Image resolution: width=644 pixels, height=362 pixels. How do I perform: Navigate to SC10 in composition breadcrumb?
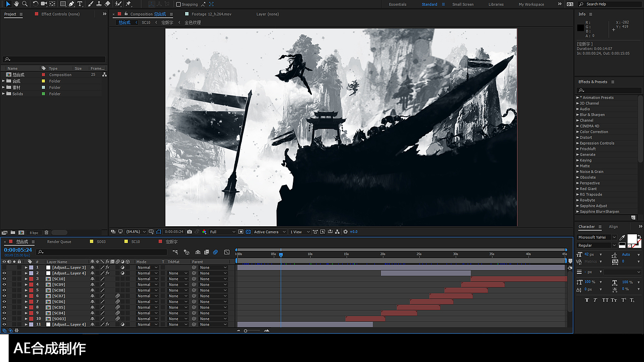point(146,23)
